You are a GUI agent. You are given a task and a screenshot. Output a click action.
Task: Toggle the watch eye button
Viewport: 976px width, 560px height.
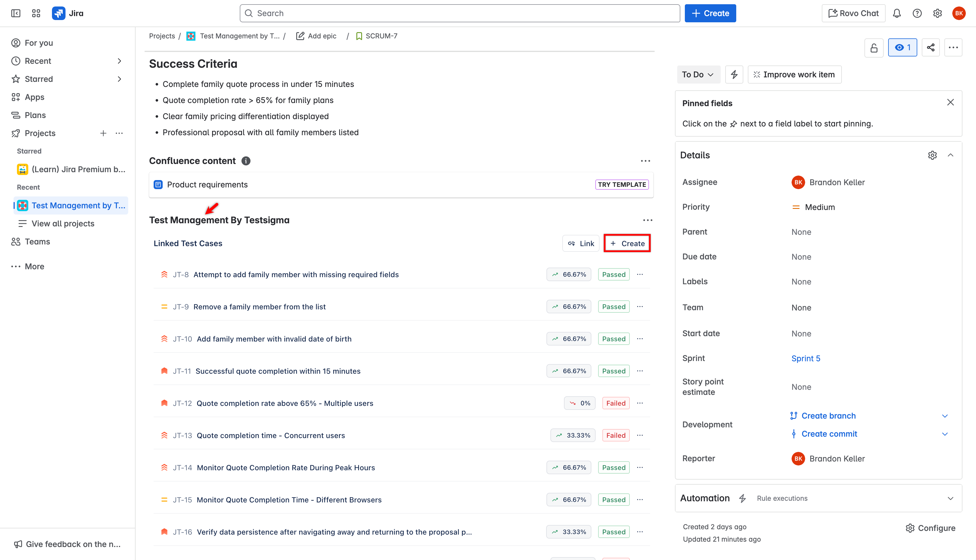pos(902,48)
